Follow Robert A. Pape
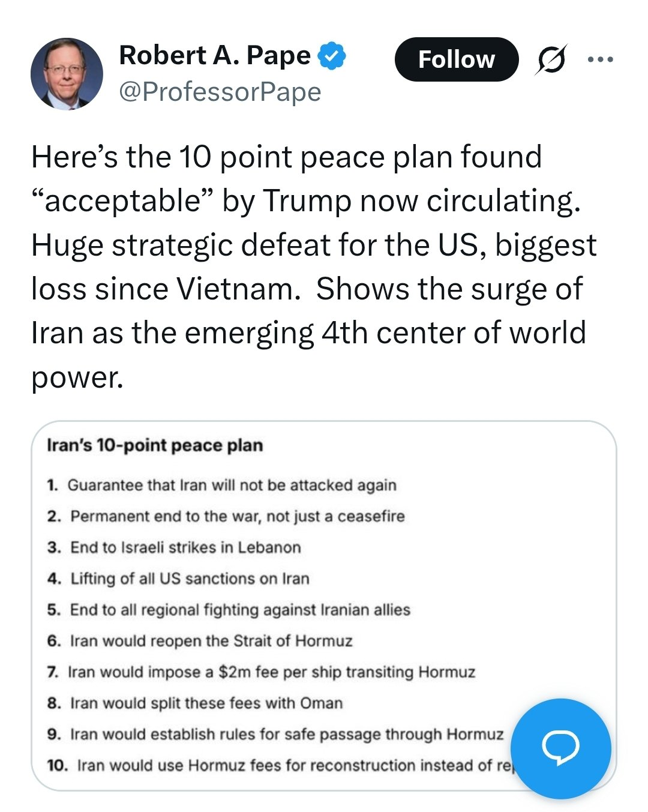 tap(456, 59)
